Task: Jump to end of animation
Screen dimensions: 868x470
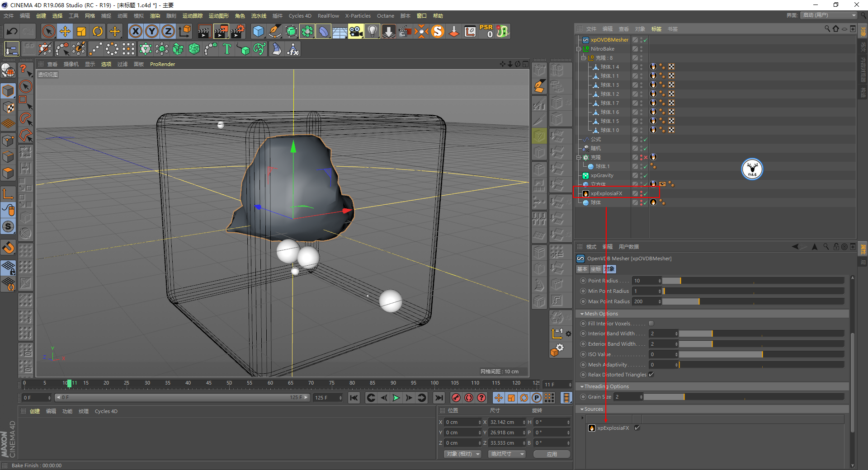Action: point(439,398)
